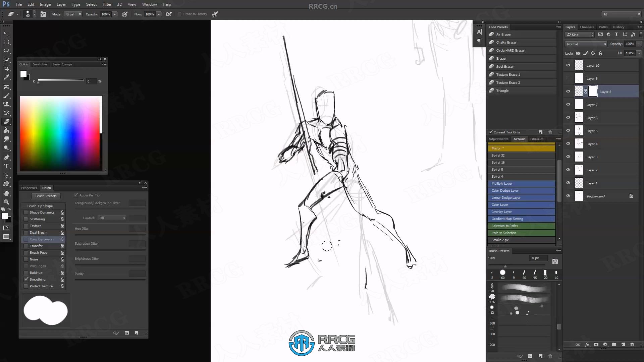This screenshot has width=644, height=362.
Task: Open the workspace AJ dropdown
Action: [x=622, y=14]
